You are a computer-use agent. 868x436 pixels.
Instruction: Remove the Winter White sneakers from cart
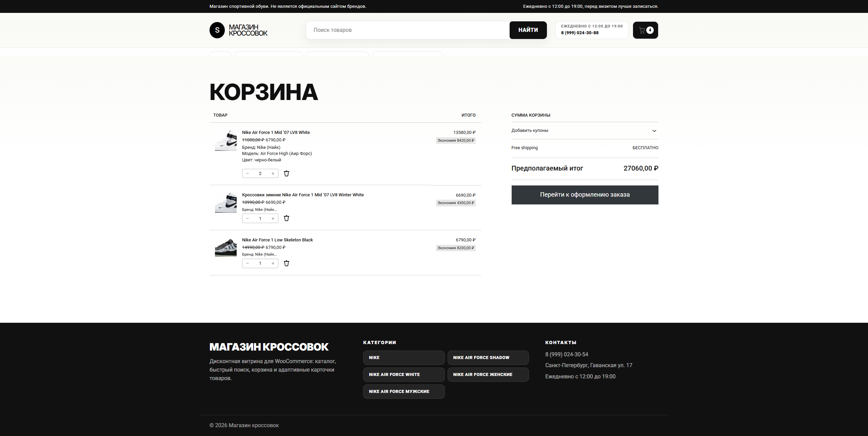click(x=287, y=218)
